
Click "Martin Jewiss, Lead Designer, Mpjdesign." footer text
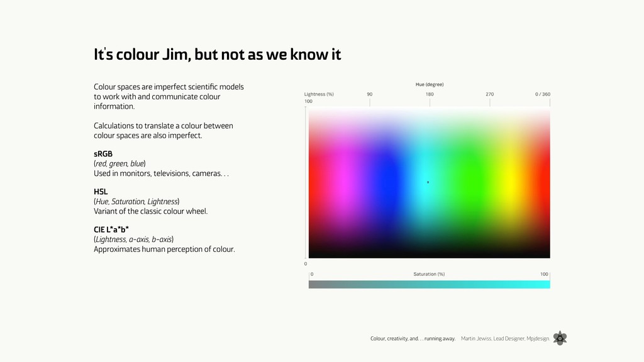click(505, 339)
